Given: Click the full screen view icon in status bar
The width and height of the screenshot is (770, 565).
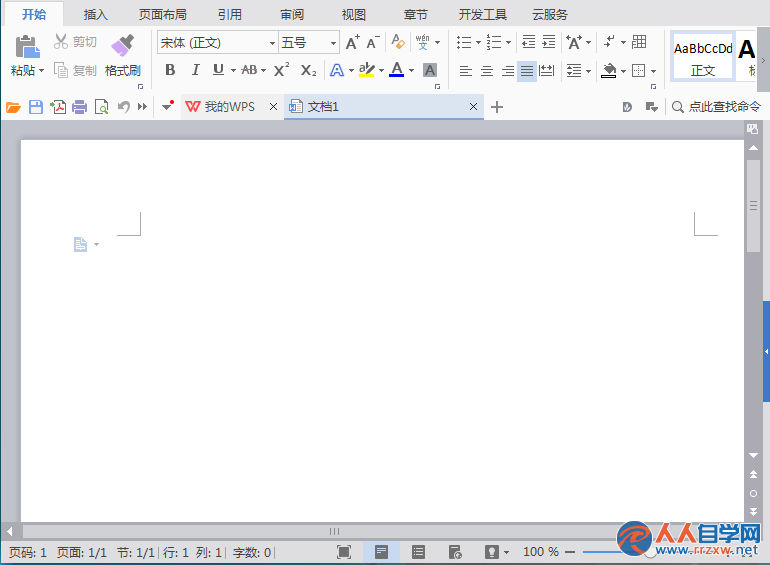Looking at the screenshot, I should click(x=344, y=552).
